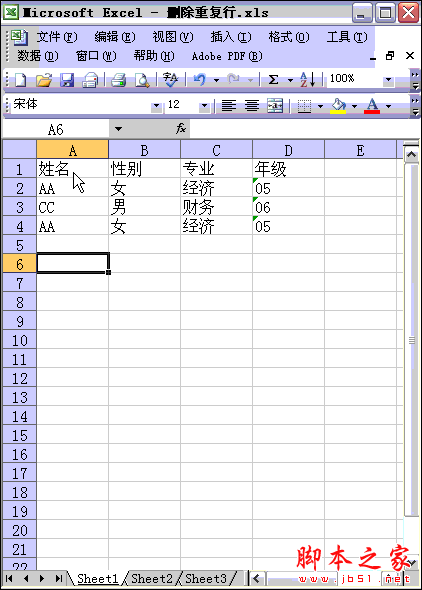The height and width of the screenshot is (590, 422).
Task: Expand standard toolbar options chevron
Action: 415,80
